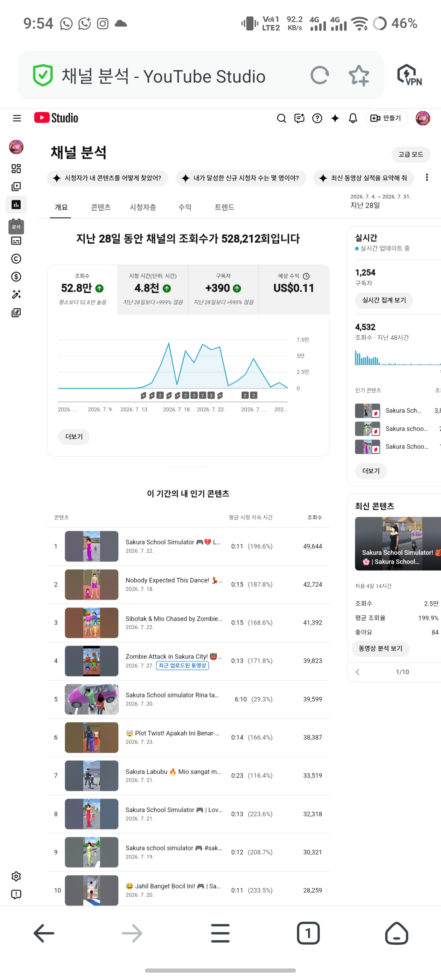Reload the page via browser refresh icon
The width and height of the screenshot is (441, 980).
(x=320, y=75)
